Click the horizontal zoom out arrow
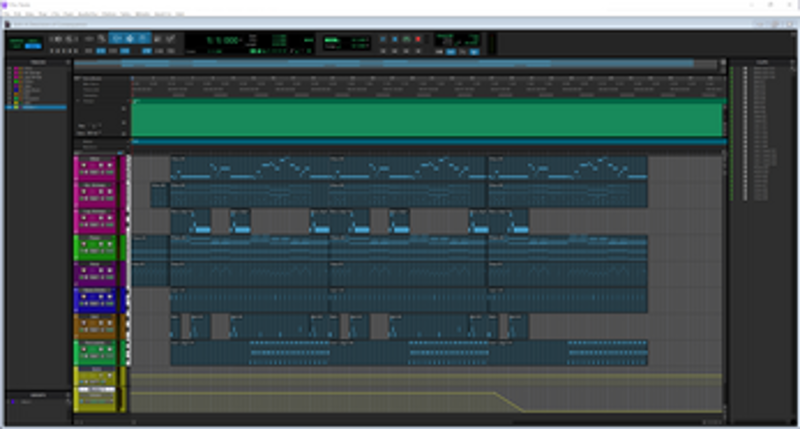This screenshot has height=429, width=800. point(53,39)
